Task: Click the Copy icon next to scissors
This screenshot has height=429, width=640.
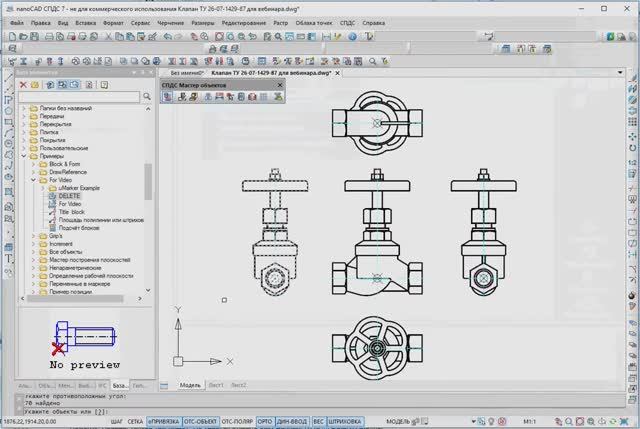Action: coord(119,37)
